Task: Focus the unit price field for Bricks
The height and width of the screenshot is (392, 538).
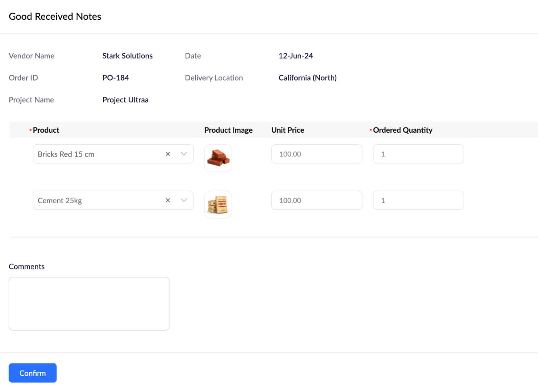Action: 317,154
